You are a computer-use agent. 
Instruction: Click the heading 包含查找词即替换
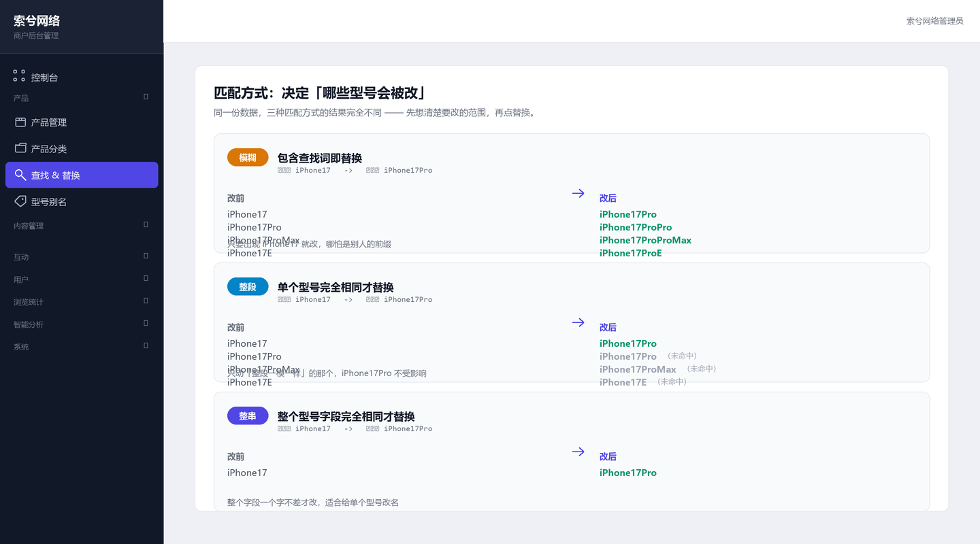320,158
